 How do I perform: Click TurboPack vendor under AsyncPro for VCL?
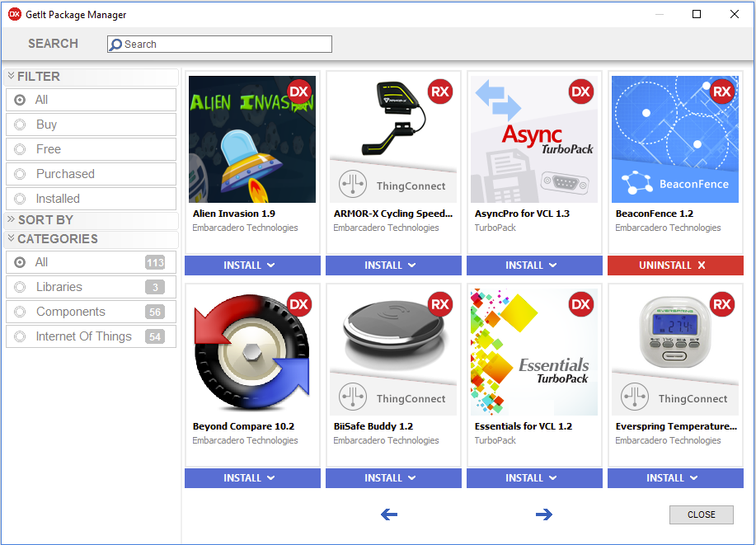495,228
